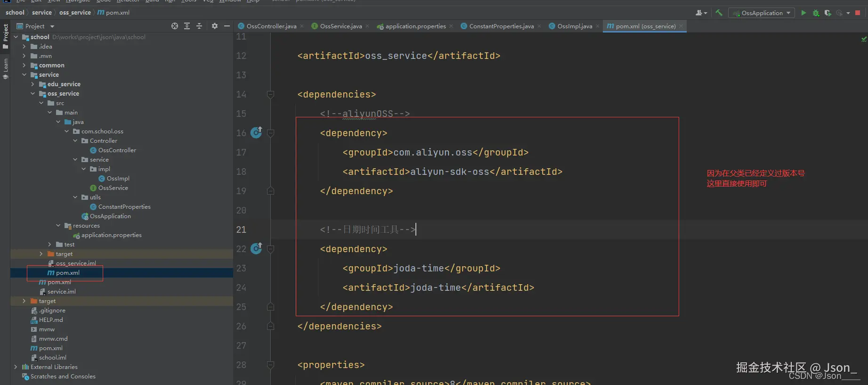Screen dimensions: 868x385
Task: Open the Learn side tool button
Action: (5, 69)
